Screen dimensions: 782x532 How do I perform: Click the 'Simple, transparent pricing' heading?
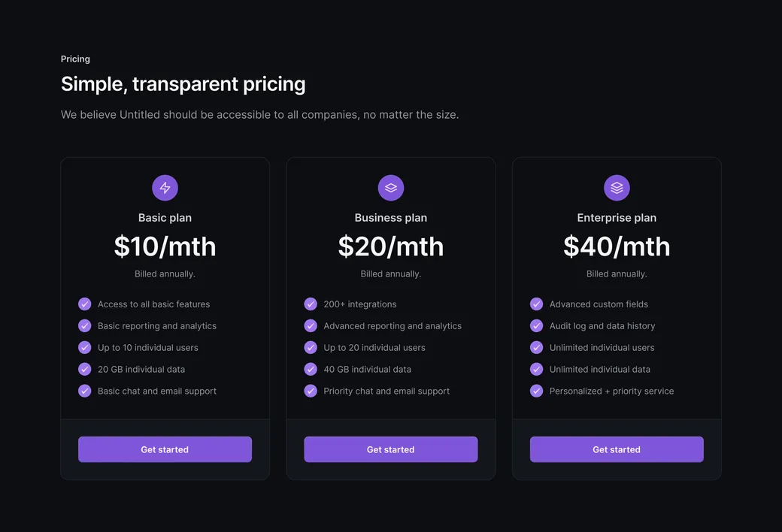point(183,83)
